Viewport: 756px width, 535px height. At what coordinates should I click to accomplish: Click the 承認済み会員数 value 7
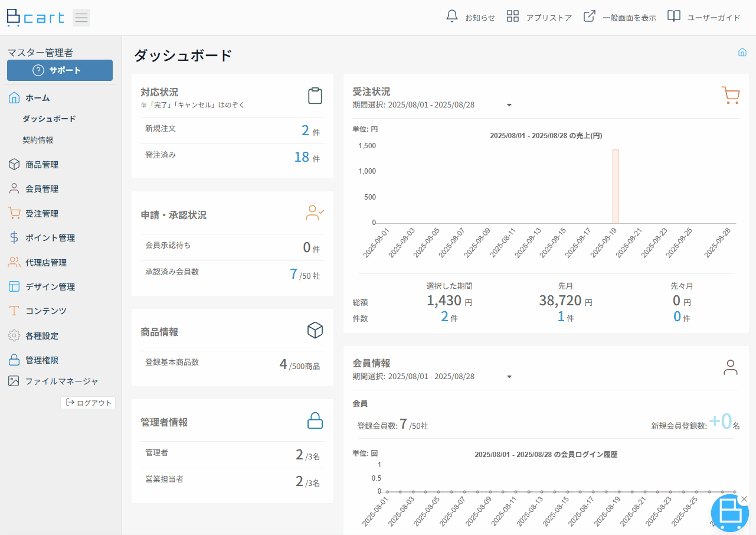click(293, 274)
